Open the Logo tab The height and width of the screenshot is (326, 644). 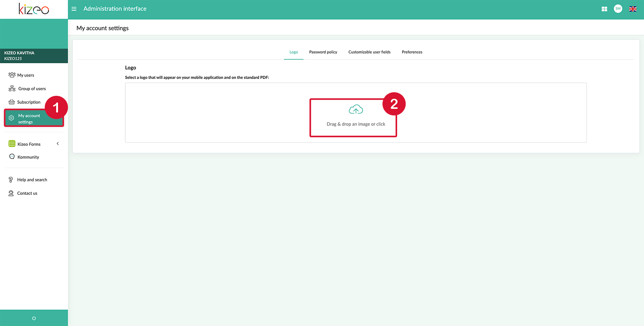pyautogui.click(x=293, y=52)
